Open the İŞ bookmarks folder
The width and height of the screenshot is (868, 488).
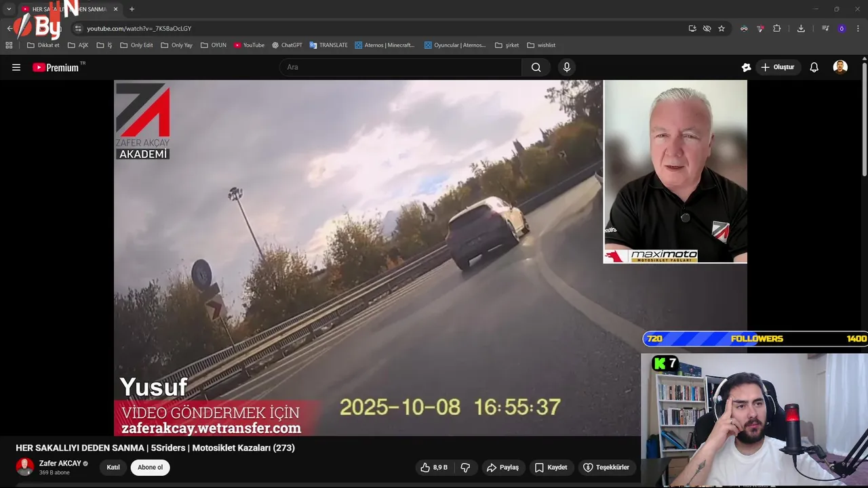coord(104,45)
